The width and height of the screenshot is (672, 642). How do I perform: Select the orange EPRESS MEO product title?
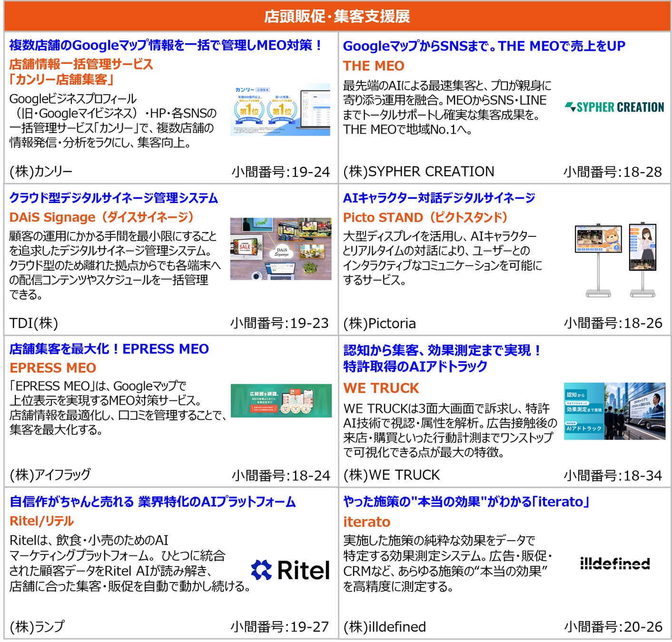point(53,368)
